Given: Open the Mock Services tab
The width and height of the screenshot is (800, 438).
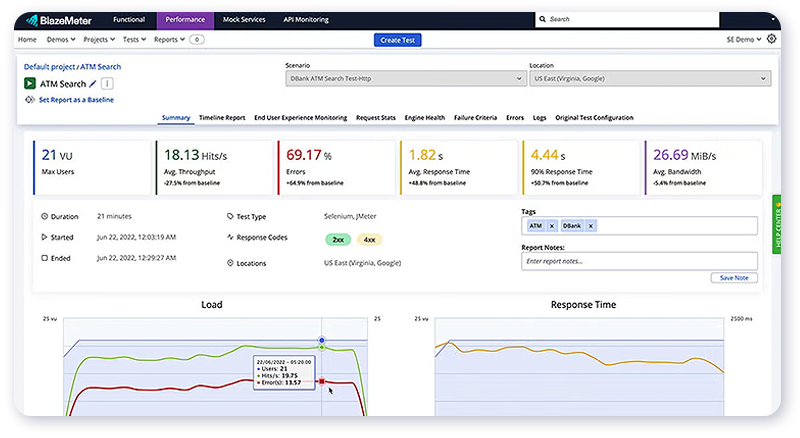Looking at the screenshot, I should [x=242, y=19].
